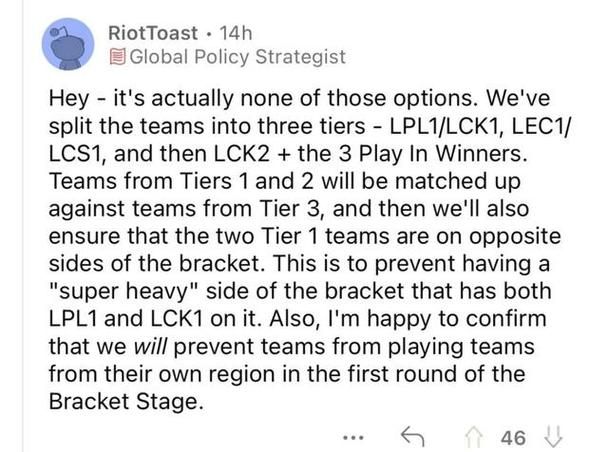Click the red flair icon beside Global Policy Strategist
The height and width of the screenshot is (452, 608).
point(117,57)
